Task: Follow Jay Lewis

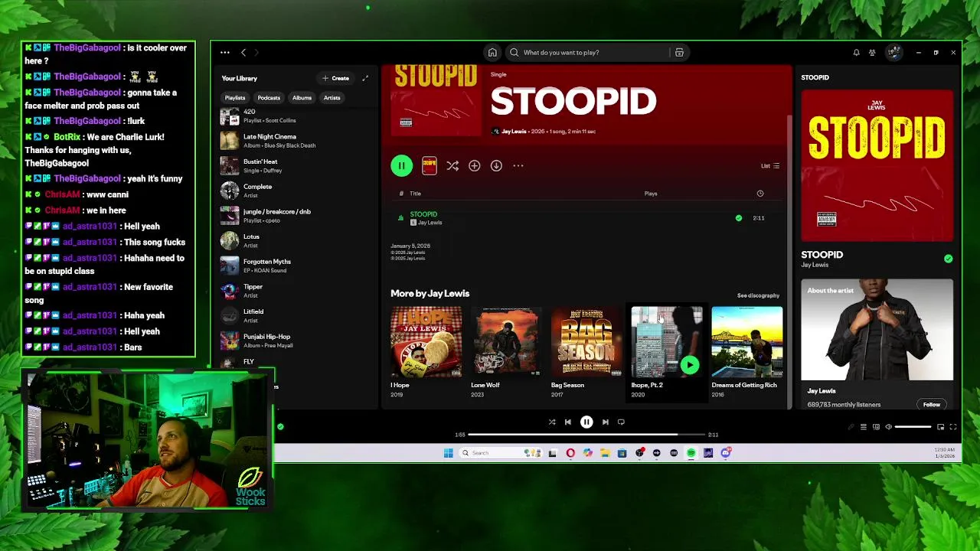Action: [932, 404]
